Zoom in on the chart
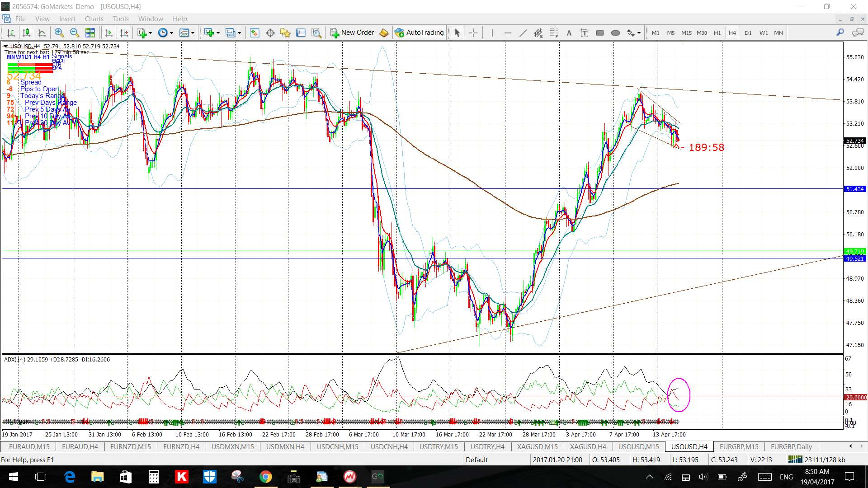This screenshot has width=868, height=488. pos(59,33)
